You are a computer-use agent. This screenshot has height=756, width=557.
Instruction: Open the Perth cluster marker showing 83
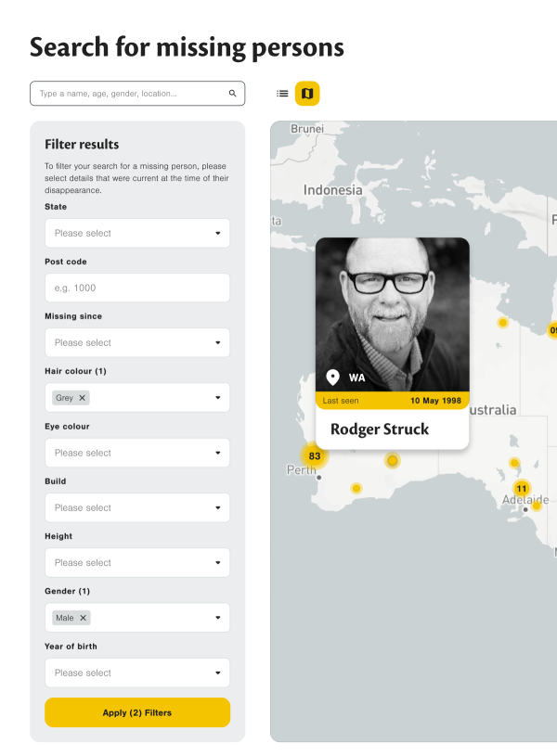[x=315, y=456]
